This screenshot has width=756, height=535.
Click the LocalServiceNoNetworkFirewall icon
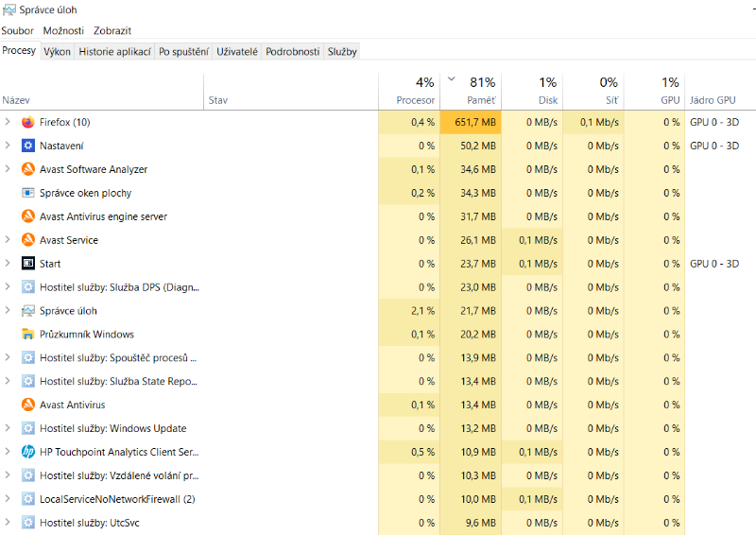click(28, 499)
